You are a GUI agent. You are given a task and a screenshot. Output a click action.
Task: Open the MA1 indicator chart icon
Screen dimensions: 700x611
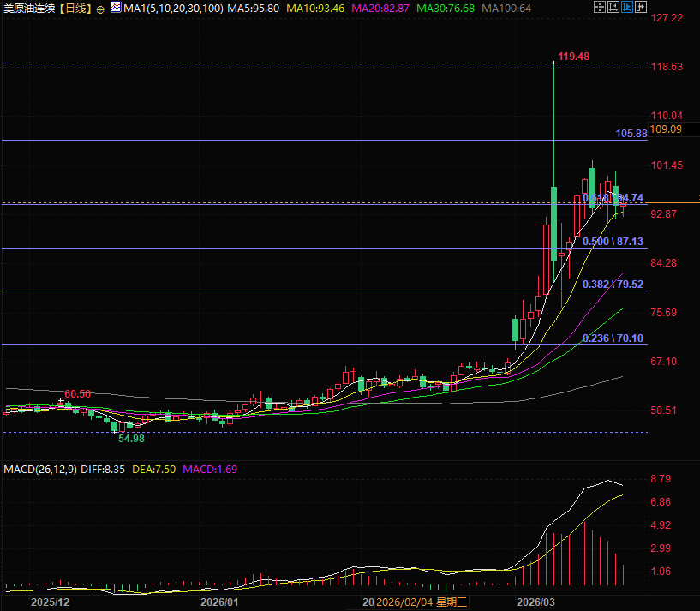click(116, 7)
